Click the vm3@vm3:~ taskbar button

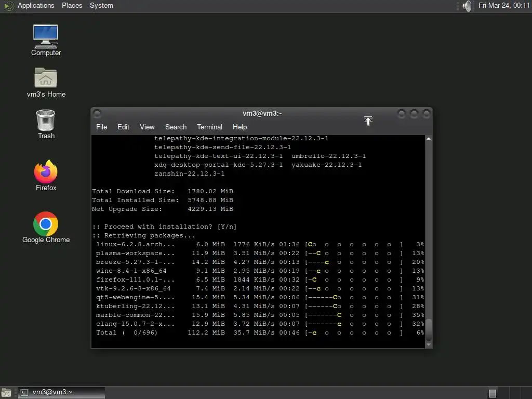[61, 393]
